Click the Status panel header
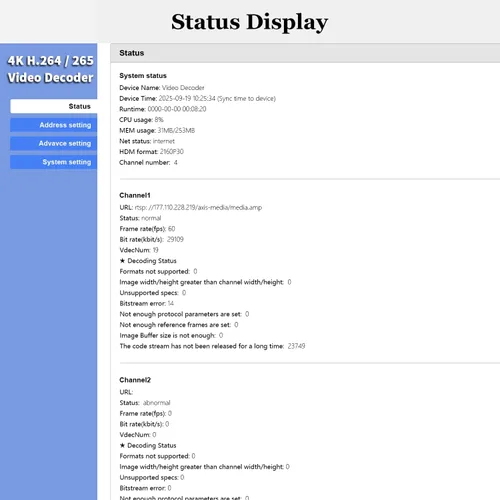This screenshot has width=500, height=500. [x=305, y=53]
